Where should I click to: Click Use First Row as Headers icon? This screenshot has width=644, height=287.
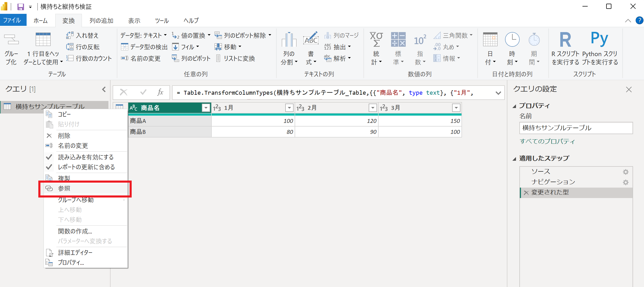(43, 40)
